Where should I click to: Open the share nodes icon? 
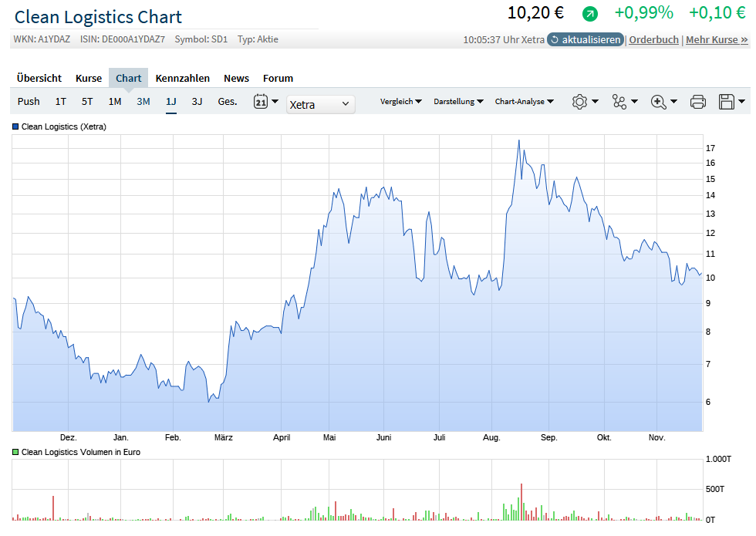(619, 102)
